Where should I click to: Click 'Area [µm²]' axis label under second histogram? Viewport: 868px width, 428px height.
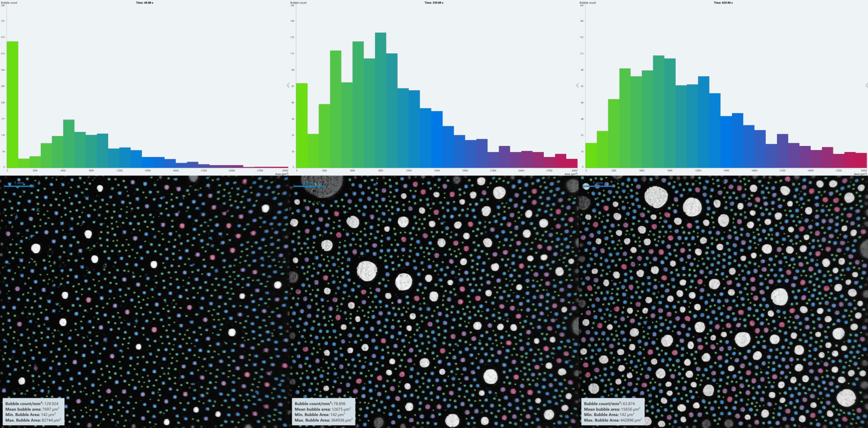[571, 174]
